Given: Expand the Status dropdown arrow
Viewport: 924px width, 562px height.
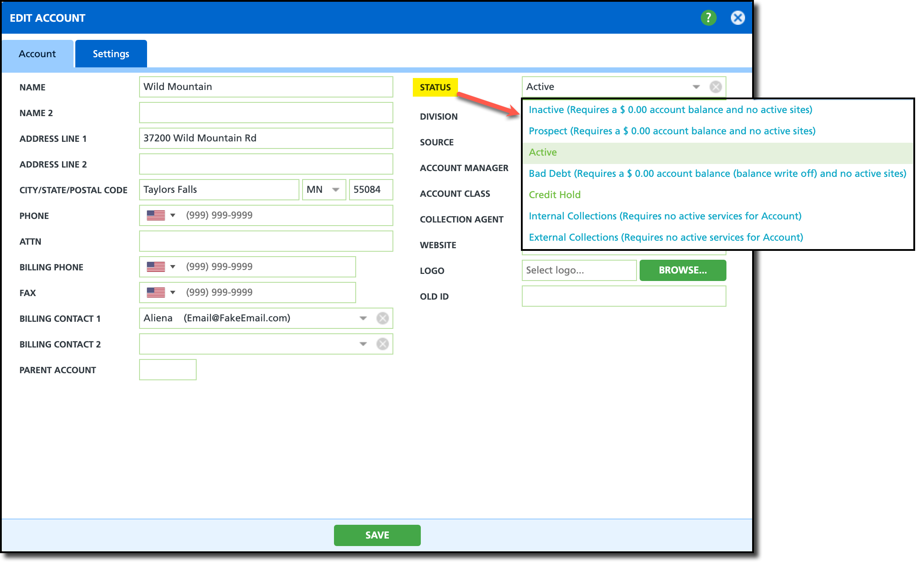Looking at the screenshot, I should [696, 87].
